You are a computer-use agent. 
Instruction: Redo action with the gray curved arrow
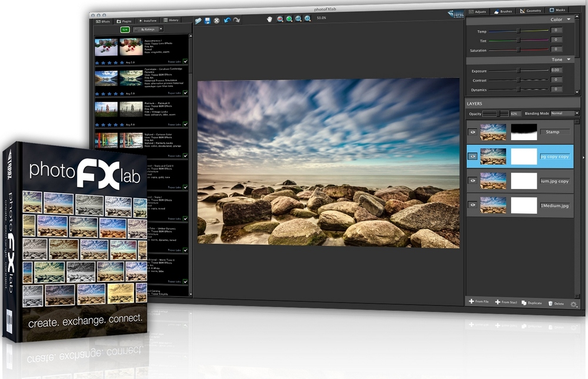point(236,20)
